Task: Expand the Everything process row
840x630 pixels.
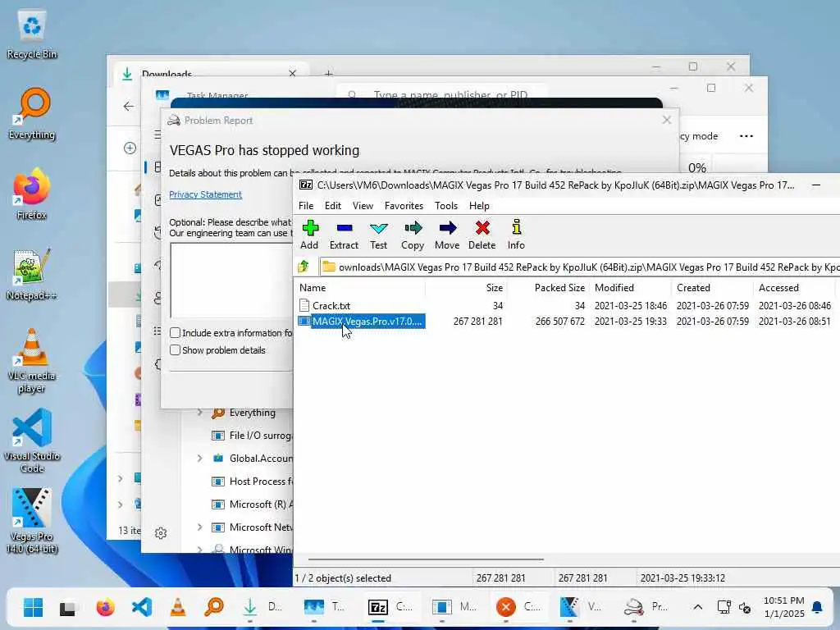Action: click(200, 412)
